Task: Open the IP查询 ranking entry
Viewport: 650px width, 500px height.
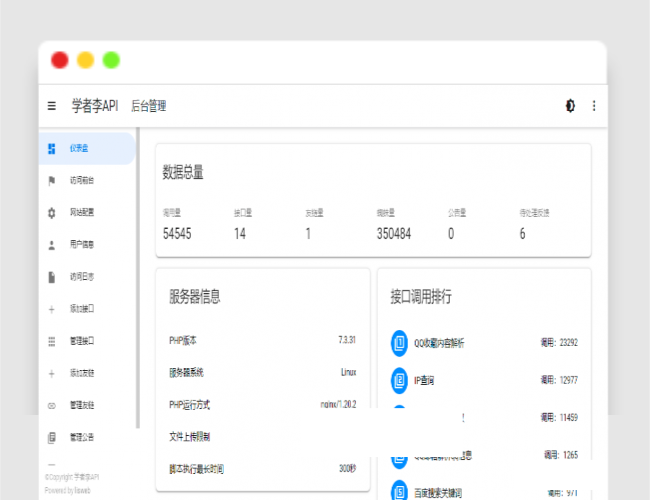Action: coord(424,380)
